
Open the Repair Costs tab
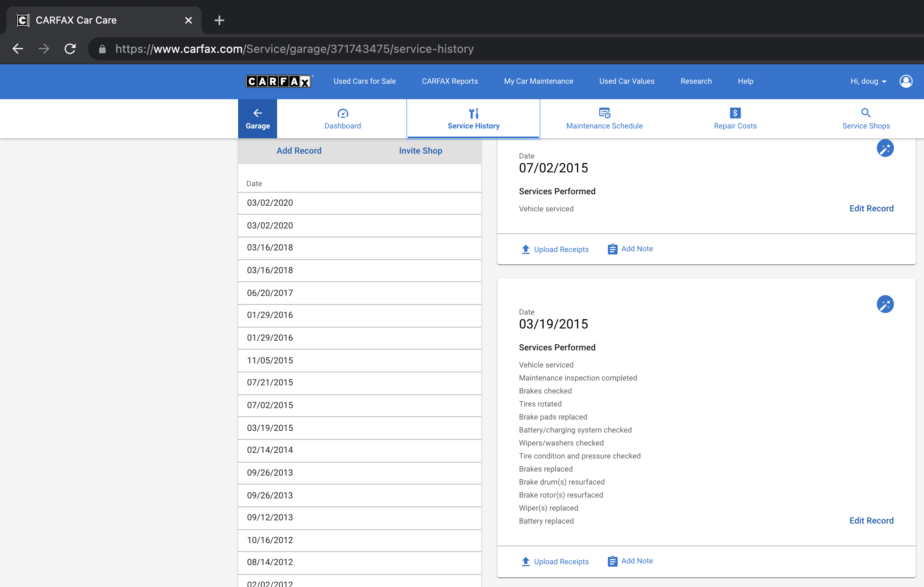(735, 119)
